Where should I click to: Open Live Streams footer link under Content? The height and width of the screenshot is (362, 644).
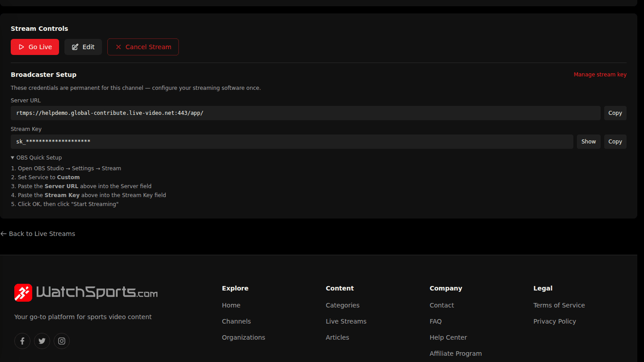346,321
